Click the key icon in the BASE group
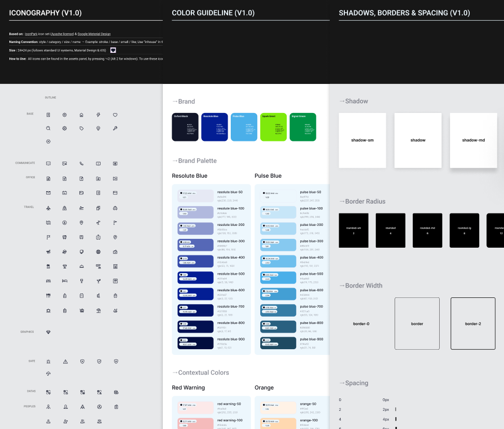504x429 pixels. pos(115,128)
